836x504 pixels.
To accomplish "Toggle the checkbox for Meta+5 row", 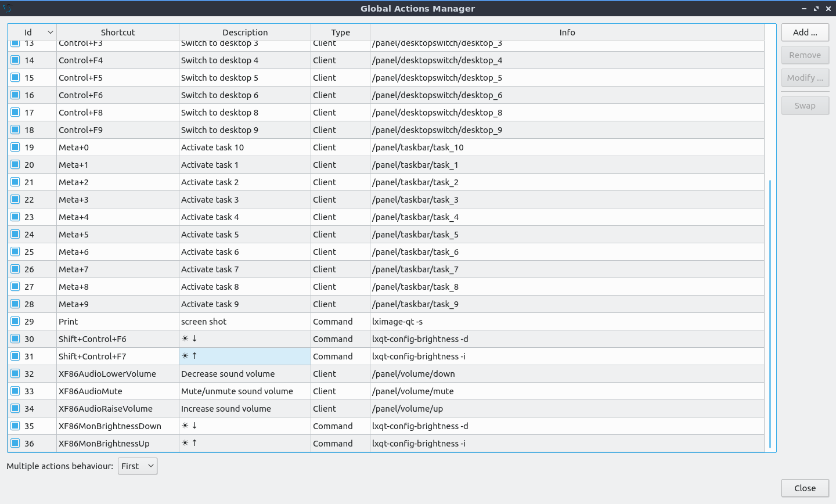I will click(x=16, y=234).
